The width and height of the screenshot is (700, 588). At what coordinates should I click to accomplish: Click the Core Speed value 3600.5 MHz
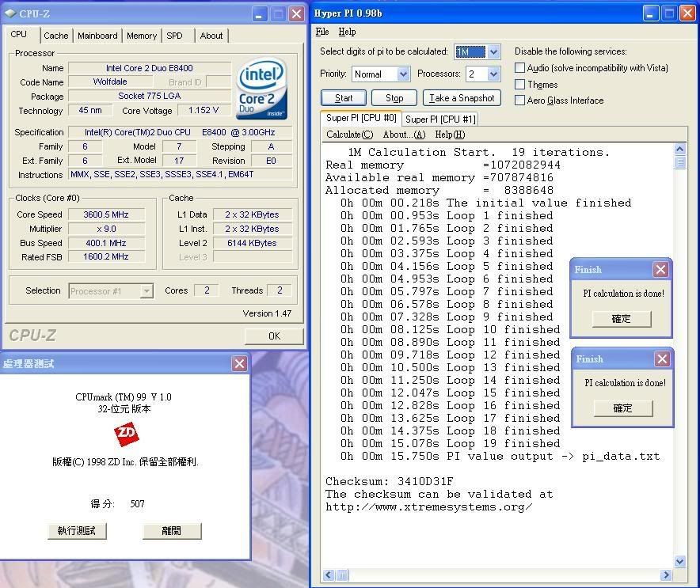tap(106, 214)
